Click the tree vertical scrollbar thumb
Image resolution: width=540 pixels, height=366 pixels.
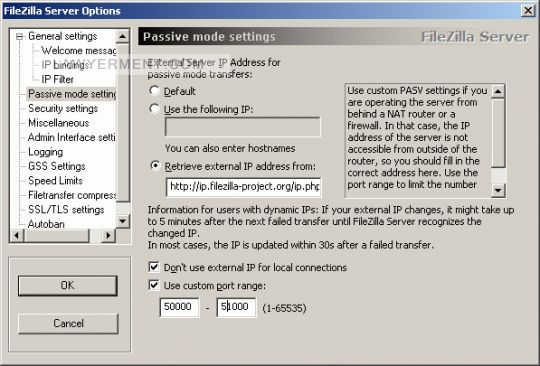pos(123,123)
